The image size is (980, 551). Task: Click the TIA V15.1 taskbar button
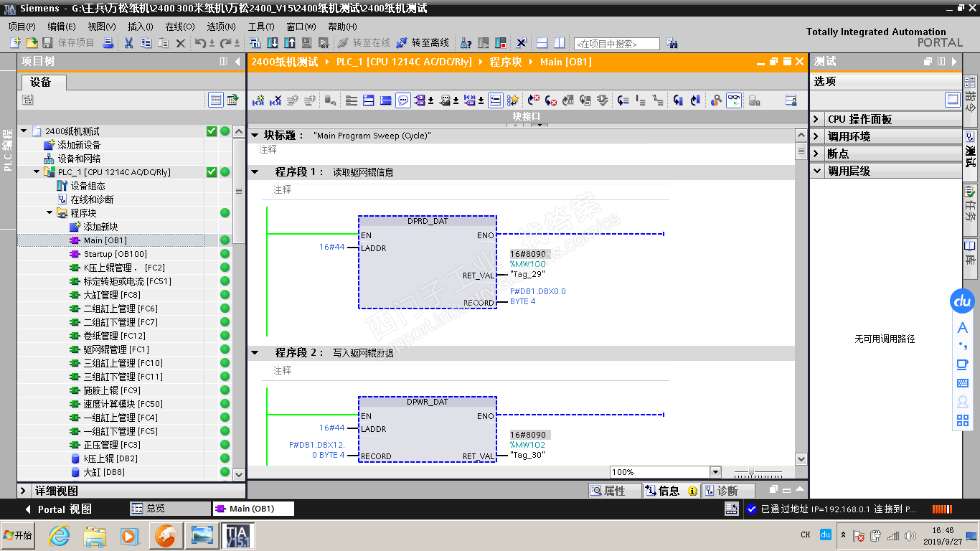[237, 535]
